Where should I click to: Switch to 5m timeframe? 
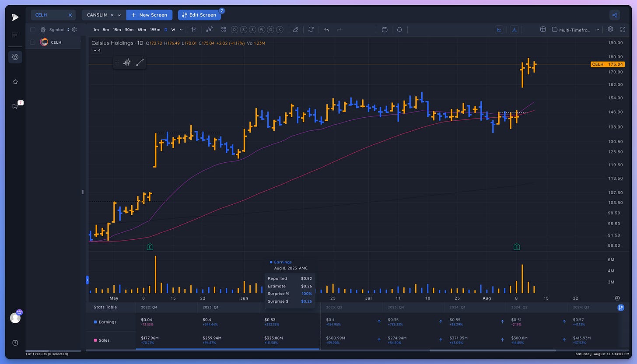coord(106,30)
